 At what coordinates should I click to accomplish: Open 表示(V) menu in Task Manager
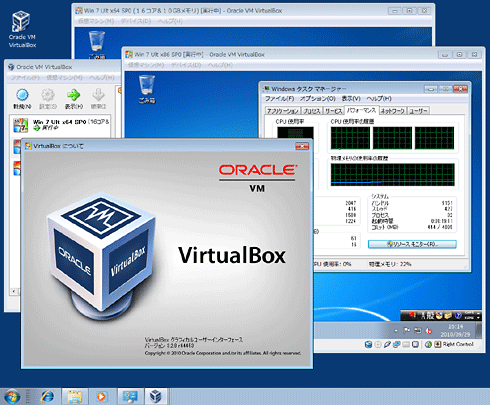pyautogui.click(x=351, y=99)
